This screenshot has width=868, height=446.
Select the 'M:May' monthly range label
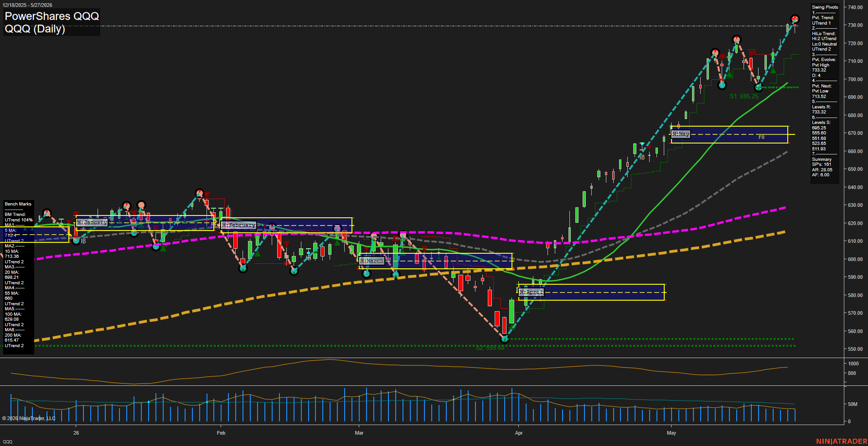click(681, 134)
